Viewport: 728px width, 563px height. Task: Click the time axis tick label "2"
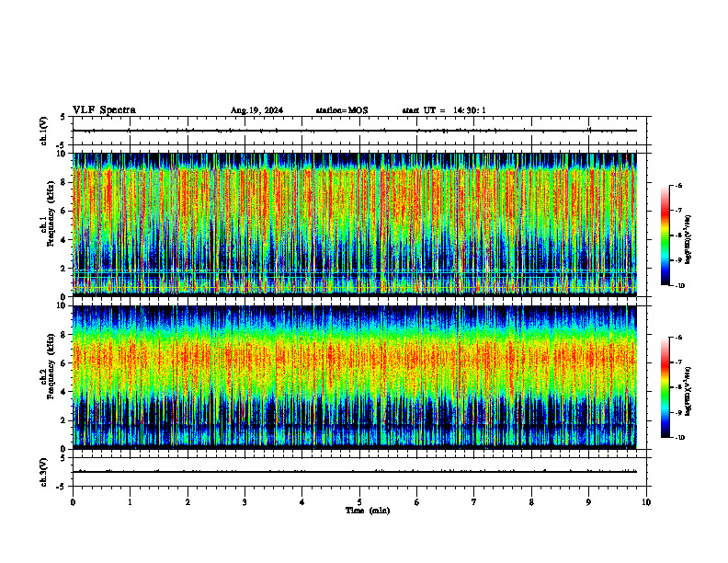click(x=188, y=502)
